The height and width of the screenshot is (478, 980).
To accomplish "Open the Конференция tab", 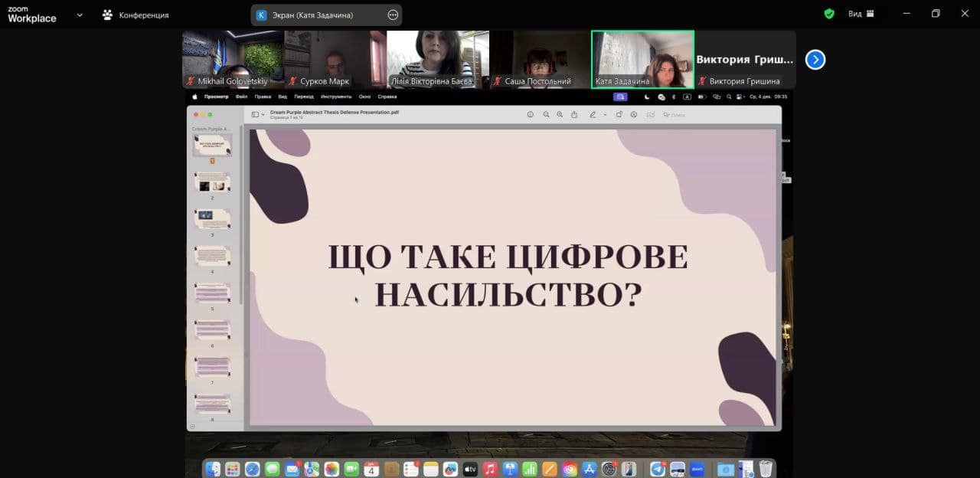I will (x=136, y=15).
